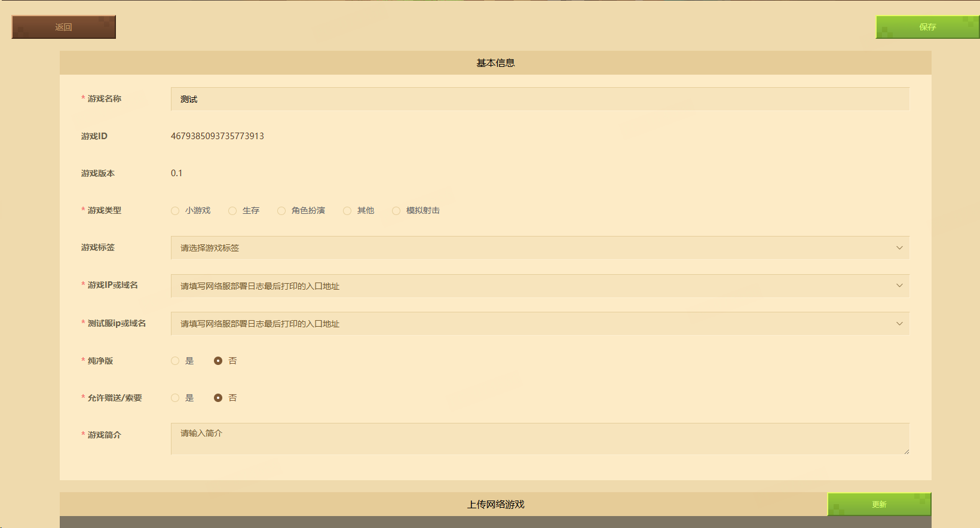Click the 基本信息 section header

(495, 63)
